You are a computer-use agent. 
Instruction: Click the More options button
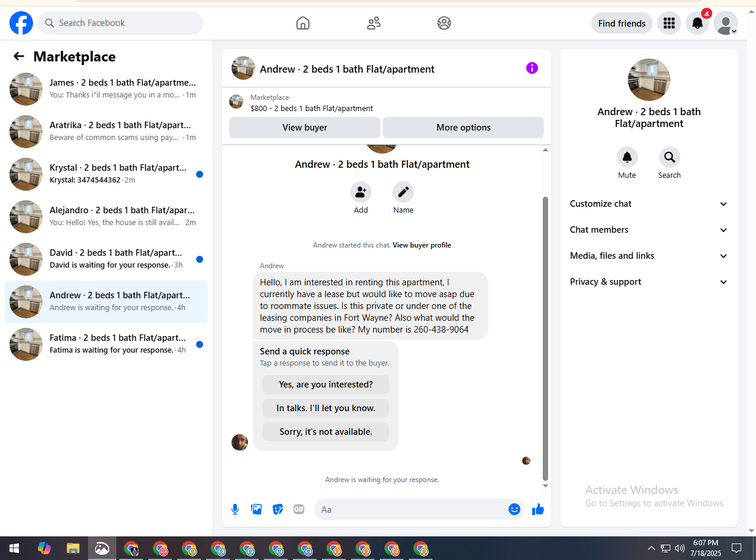pyautogui.click(x=463, y=128)
